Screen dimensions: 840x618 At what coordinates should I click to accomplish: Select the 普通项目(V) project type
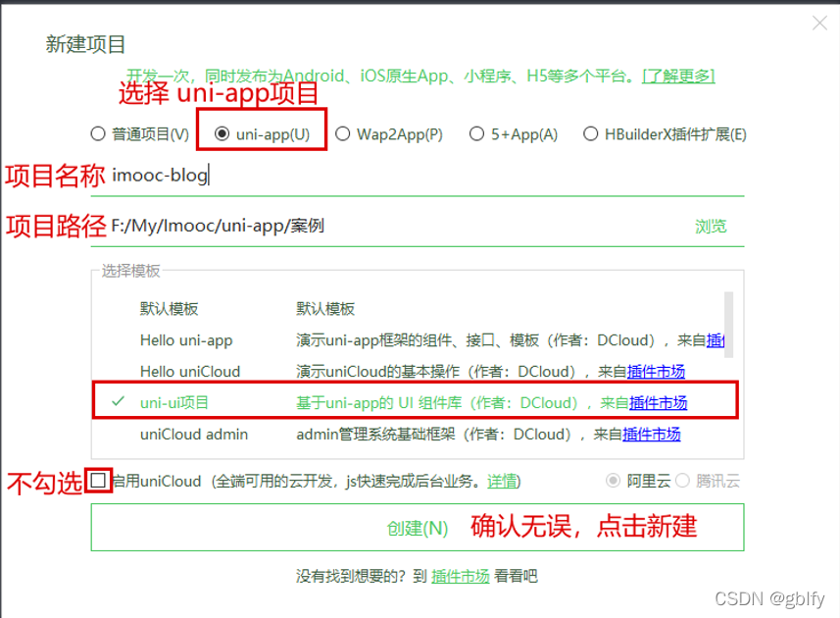pos(98,133)
